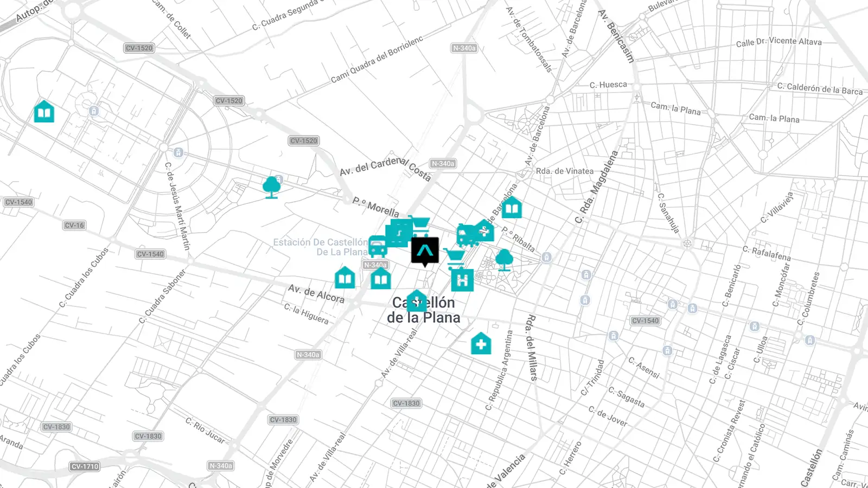Click the Av. del Cardenal Costa street label

(x=386, y=169)
